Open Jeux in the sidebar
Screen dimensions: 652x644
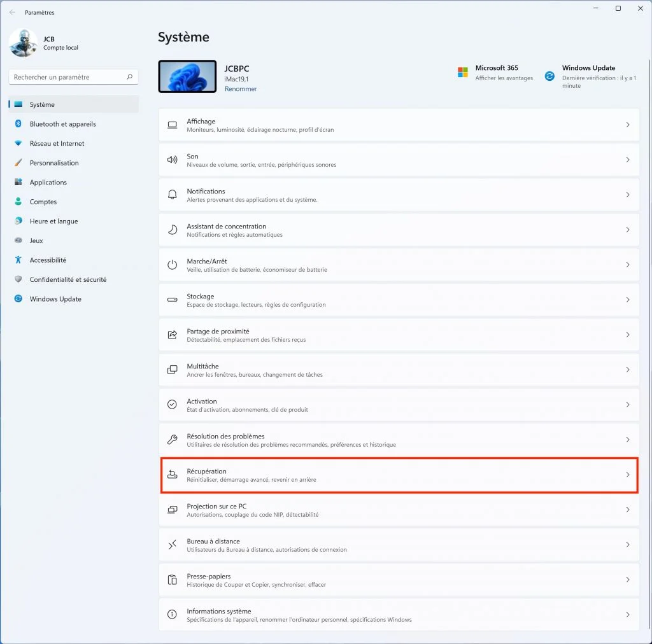[74, 241]
